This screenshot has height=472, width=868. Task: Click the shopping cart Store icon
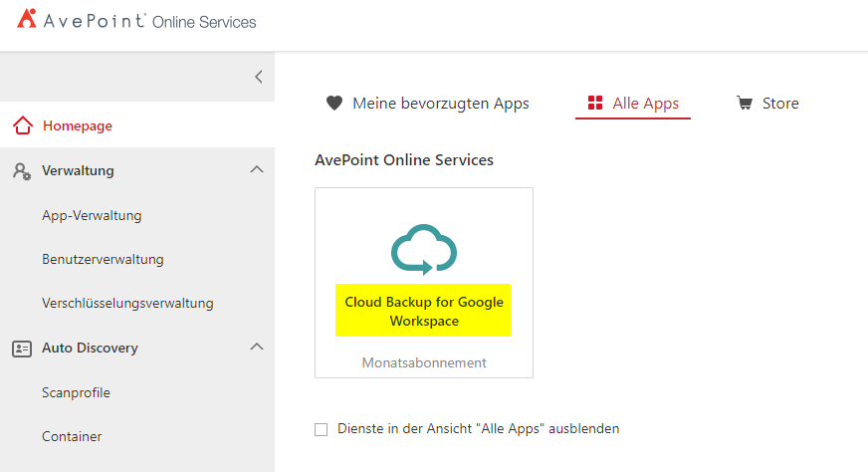click(x=745, y=104)
